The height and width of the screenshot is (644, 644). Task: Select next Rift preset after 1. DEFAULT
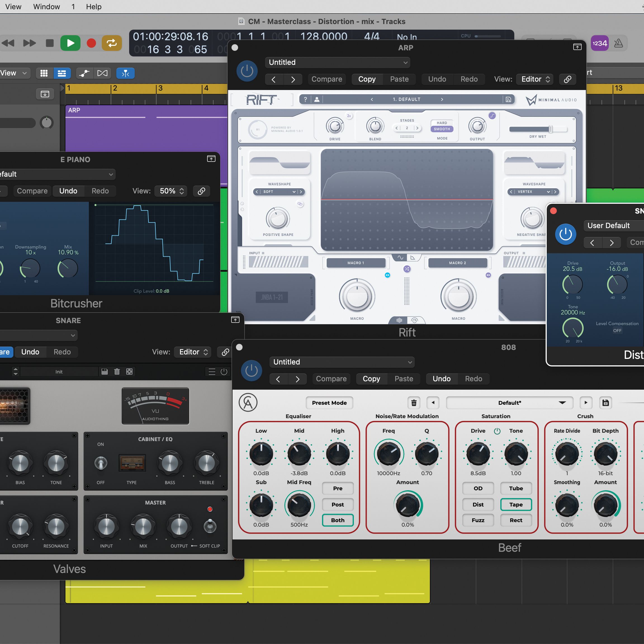point(442,99)
